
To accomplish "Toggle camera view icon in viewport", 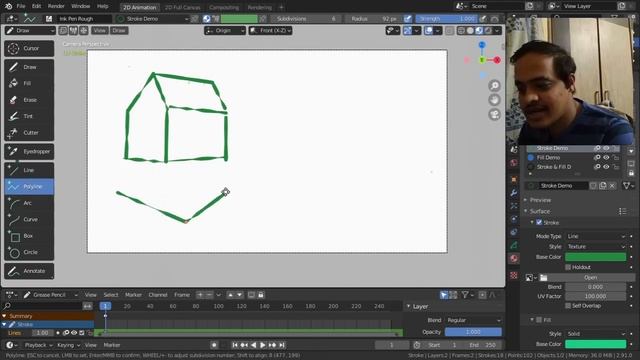I will click(494, 115).
